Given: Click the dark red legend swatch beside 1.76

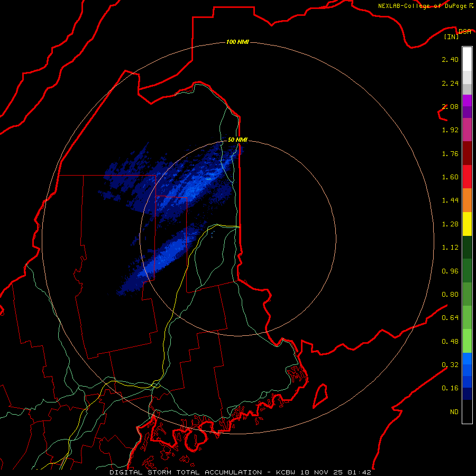Looking at the screenshot, I should tap(467, 153).
